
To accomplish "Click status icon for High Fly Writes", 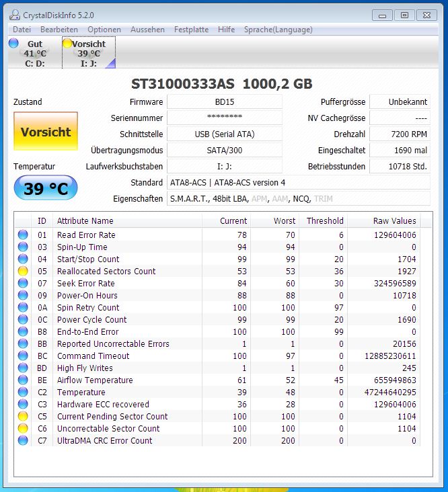I will coord(23,368).
